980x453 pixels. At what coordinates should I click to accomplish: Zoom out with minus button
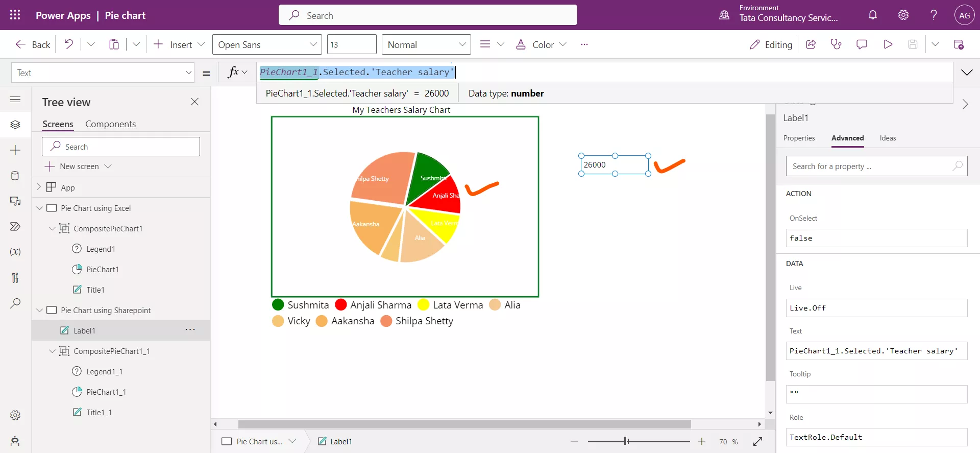point(574,441)
